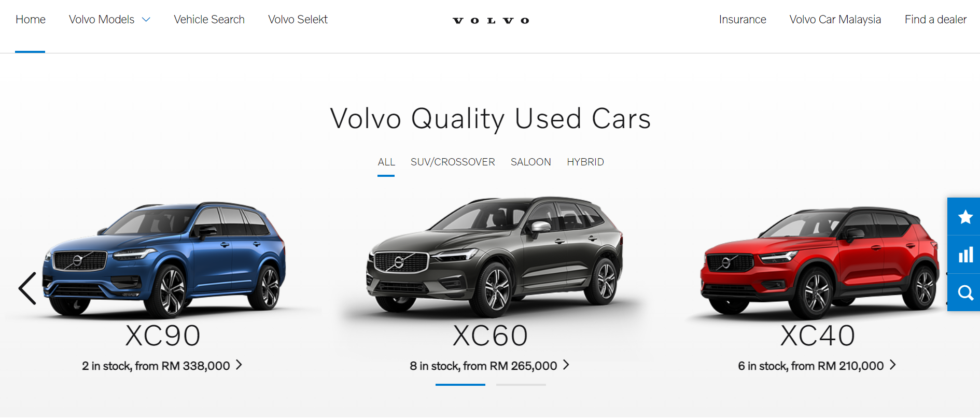Viewport: 980px width, 419px height.
Task: Click chevron next to XC90 stock price
Action: coord(239,365)
